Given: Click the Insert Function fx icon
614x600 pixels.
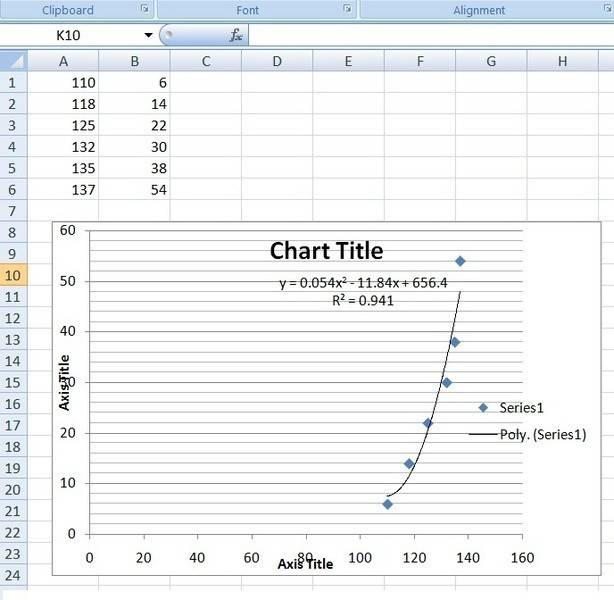Looking at the screenshot, I should click(236, 35).
